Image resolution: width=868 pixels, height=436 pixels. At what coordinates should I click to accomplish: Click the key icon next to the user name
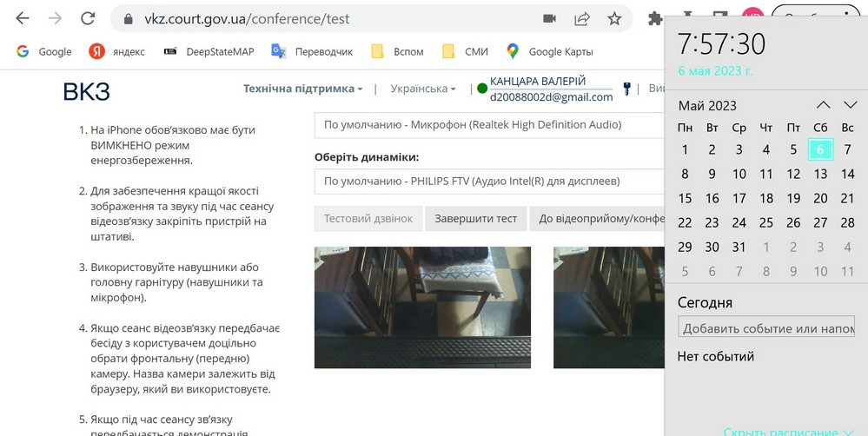(626, 89)
